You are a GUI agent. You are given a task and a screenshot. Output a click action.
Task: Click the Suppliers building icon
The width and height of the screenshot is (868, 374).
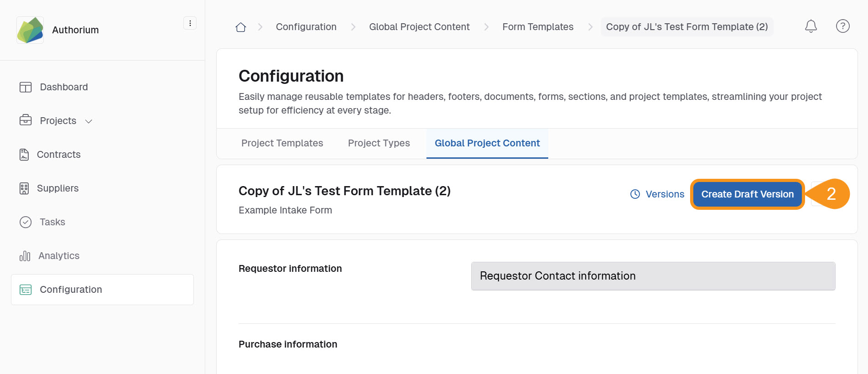tap(24, 188)
